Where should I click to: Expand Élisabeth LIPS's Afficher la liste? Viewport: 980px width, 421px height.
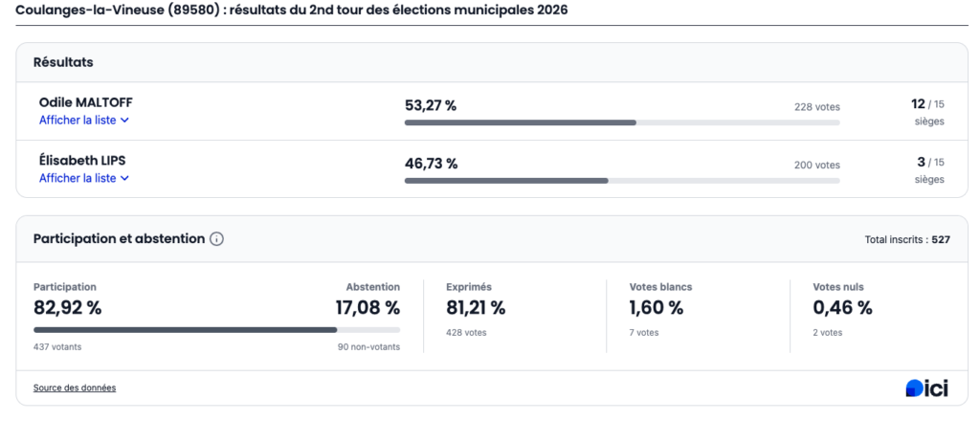pos(78,178)
